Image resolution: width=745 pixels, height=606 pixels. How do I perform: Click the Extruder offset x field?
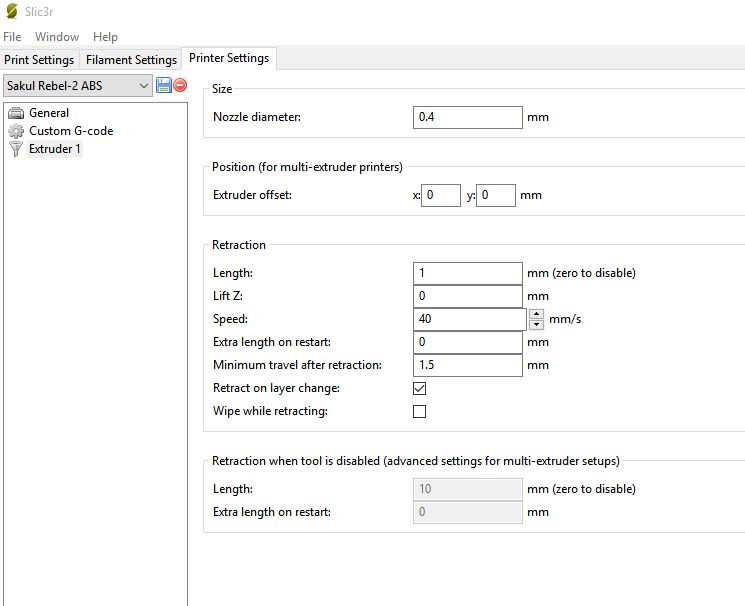(440, 195)
